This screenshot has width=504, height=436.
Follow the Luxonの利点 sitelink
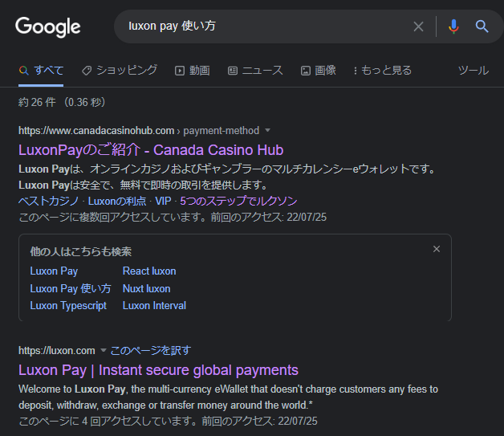pyautogui.click(x=117, y=201)
